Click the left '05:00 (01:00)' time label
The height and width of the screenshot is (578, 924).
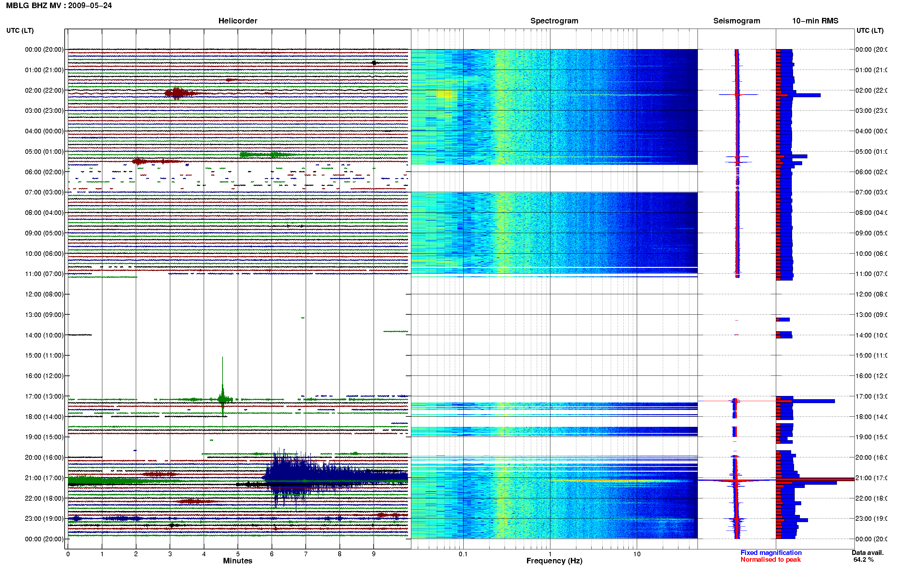[44, 151]
